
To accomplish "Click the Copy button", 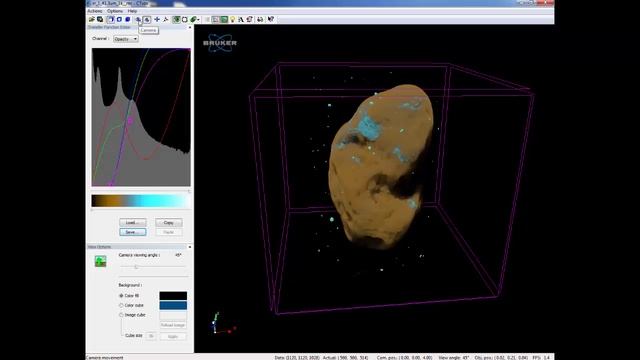I will [169, 222].
